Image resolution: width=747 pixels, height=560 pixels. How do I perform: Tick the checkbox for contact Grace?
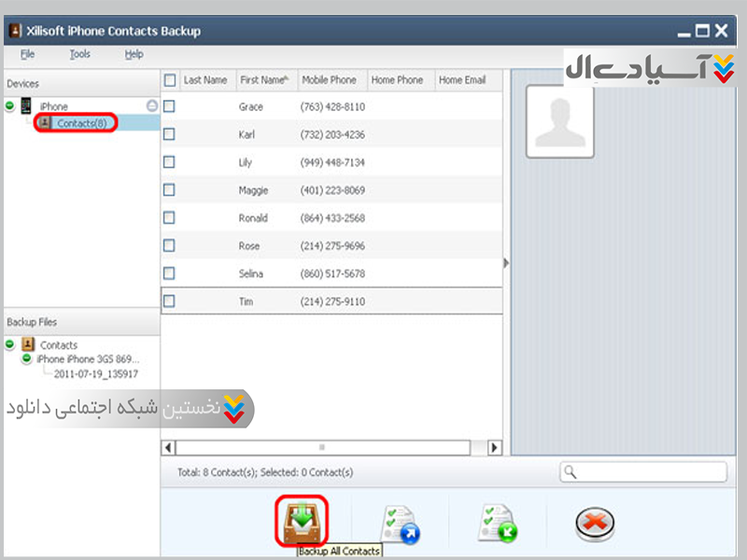pos(169,106)
